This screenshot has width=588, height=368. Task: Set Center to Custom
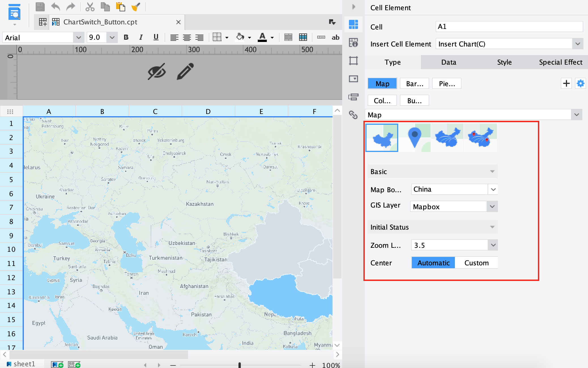pos(476,263)
